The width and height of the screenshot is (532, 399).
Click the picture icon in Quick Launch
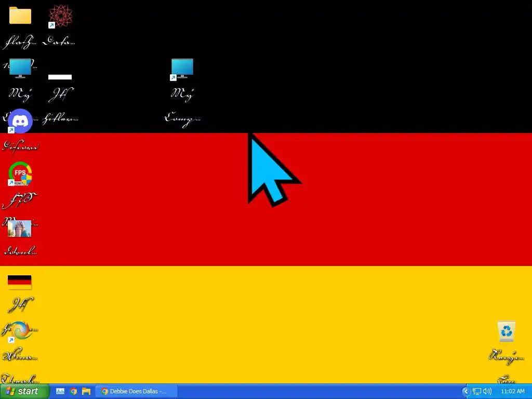pyautogui.click(x=60, y=392)
